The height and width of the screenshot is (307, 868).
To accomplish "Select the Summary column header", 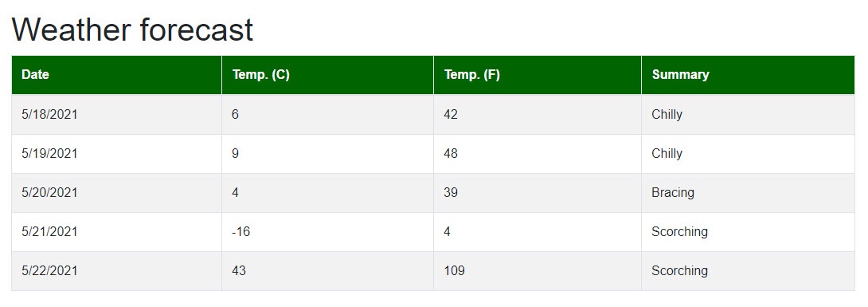I will (x=748, y=75).
